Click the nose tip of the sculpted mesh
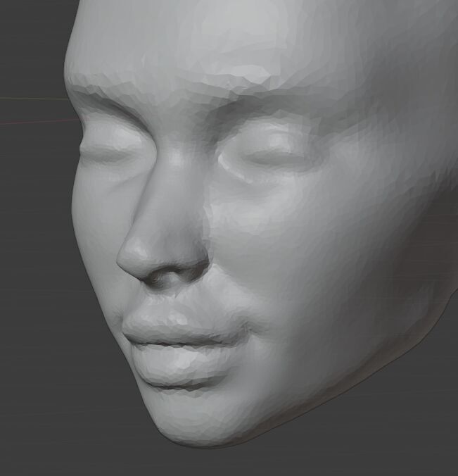458x476 pixels. point(136,256)
